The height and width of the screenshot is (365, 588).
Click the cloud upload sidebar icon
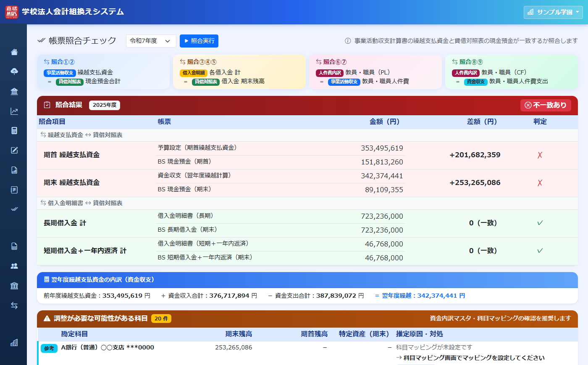(x=14, y=72)
